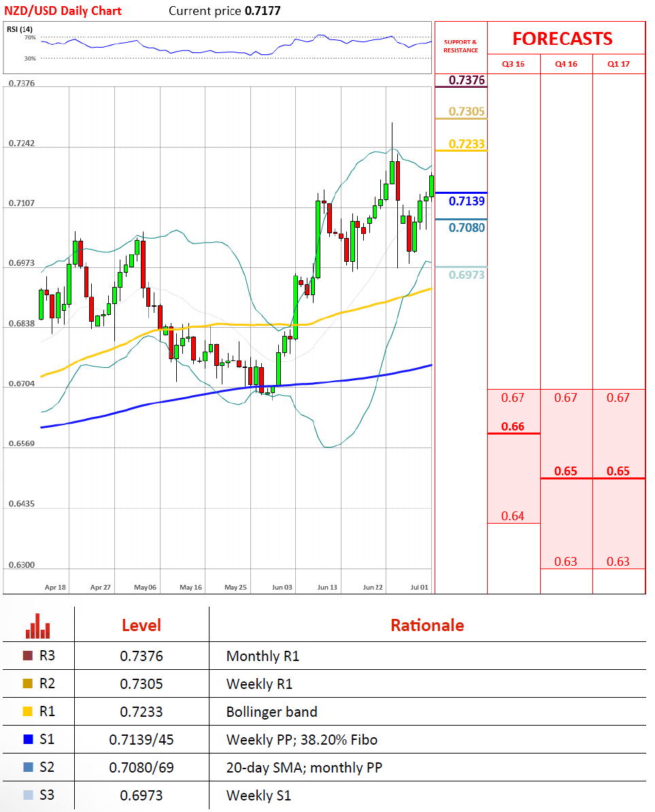Click the Q1 17 0.67 forecast high
The image size is (655, 812).
tap(618, 398)
